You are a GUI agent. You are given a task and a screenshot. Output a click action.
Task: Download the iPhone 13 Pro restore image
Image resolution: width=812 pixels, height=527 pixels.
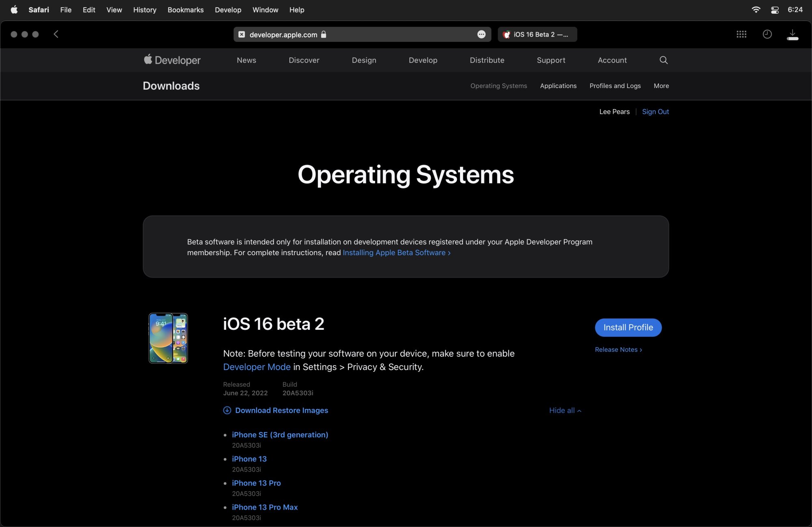coord(256,483)
